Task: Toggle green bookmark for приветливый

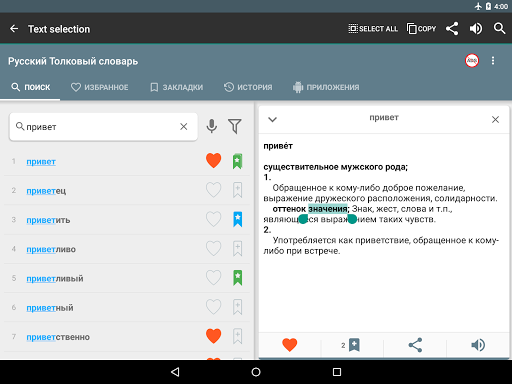Action: coord(237,278)
